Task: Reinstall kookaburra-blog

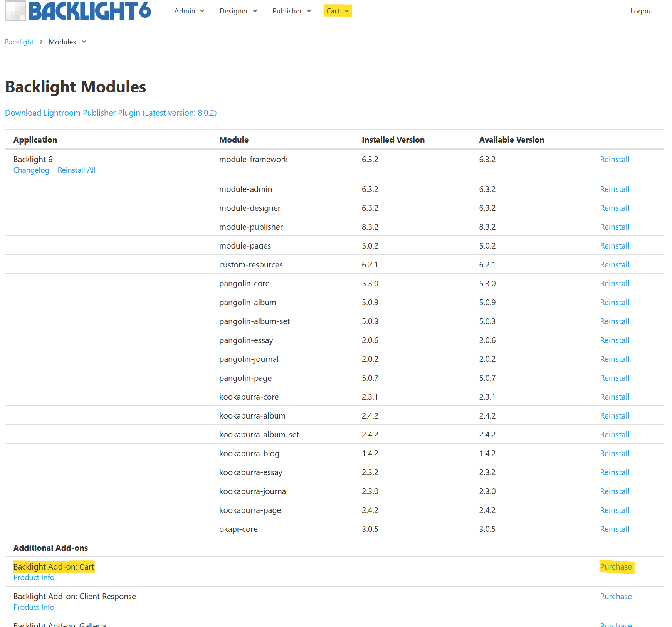Action: click(x=615, y=454)
